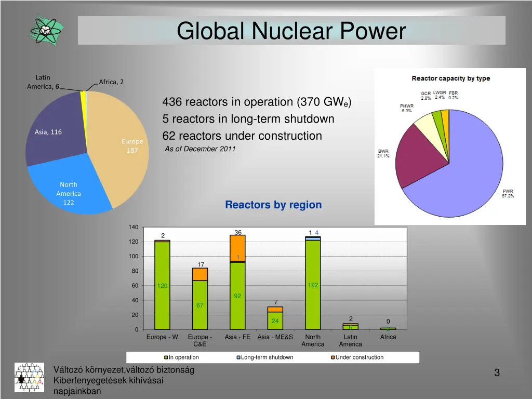The width and height of the screenshot is (532, 399).
Task: Click the Reactor capacity by type title
Action: [x=450, y=78]
